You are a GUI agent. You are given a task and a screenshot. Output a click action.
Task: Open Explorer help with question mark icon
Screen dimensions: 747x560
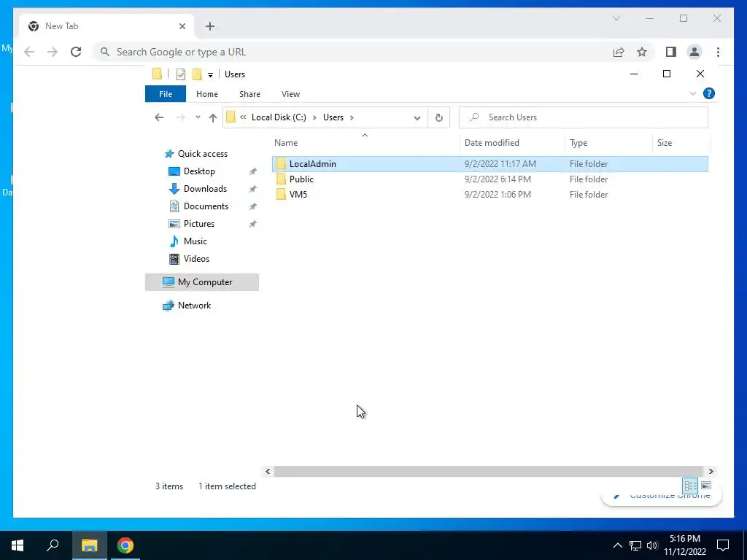tap(709, 93)
